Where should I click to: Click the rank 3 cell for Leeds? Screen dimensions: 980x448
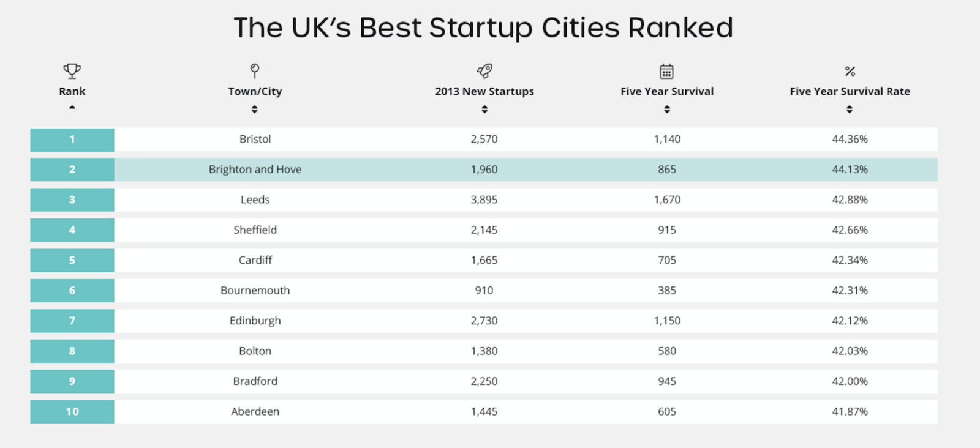[72, 200]
